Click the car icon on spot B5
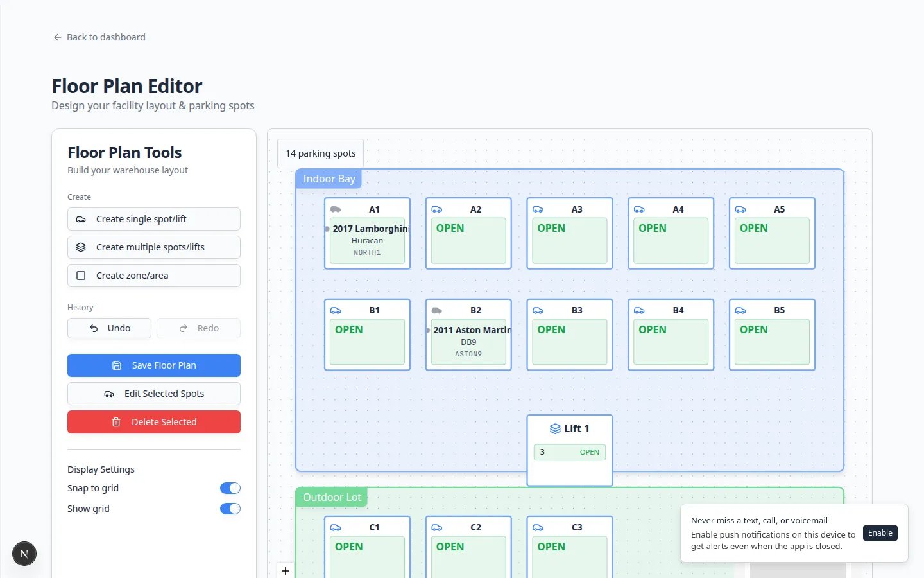The image size is (924, 578). point(740,310)
